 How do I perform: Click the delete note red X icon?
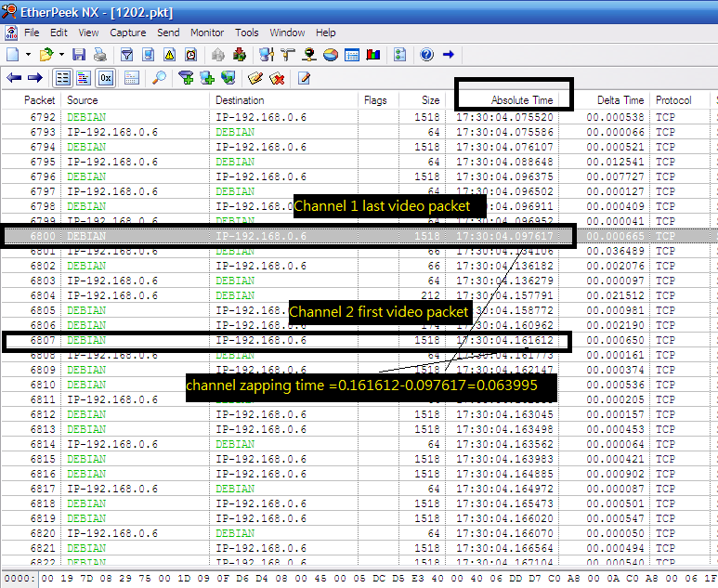coord(277,78)
